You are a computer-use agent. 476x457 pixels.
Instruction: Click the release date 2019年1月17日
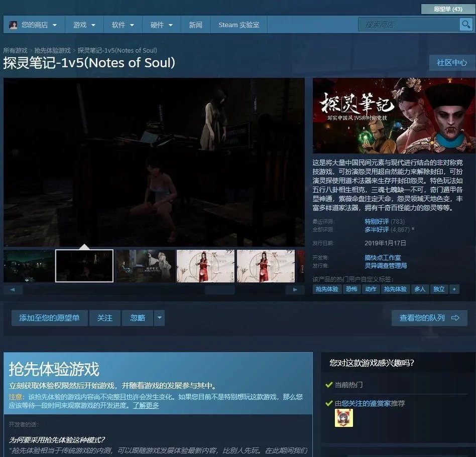pos(385,243)
